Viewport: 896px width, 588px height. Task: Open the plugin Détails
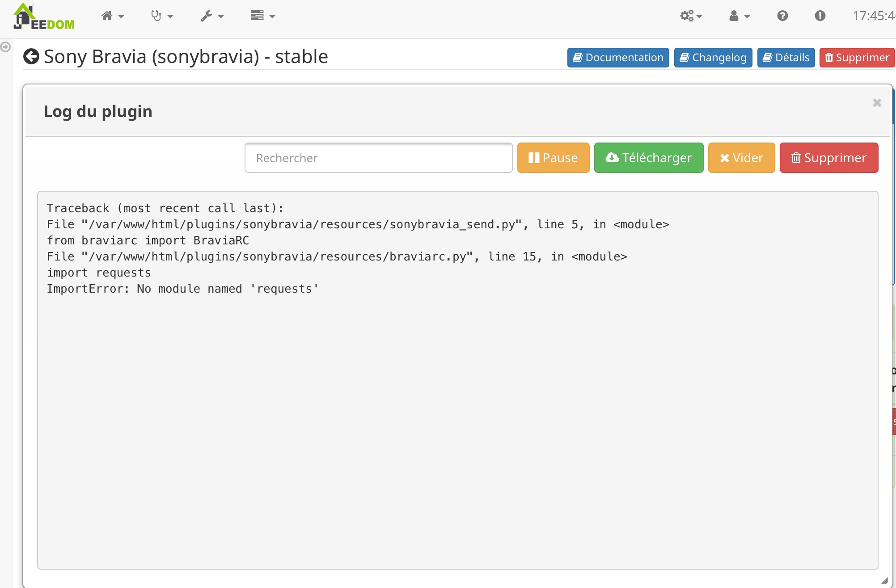pyautogui.click(x=786, y=58)
